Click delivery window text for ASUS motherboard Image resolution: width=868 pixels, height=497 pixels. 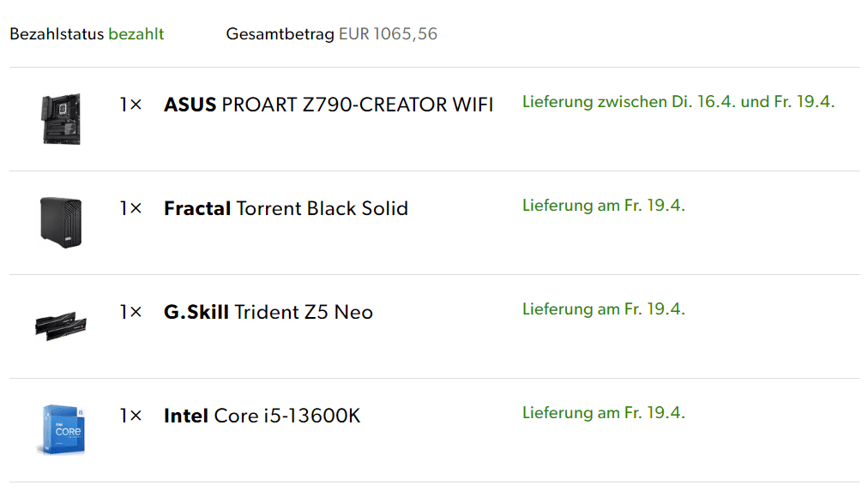(678, 102)
